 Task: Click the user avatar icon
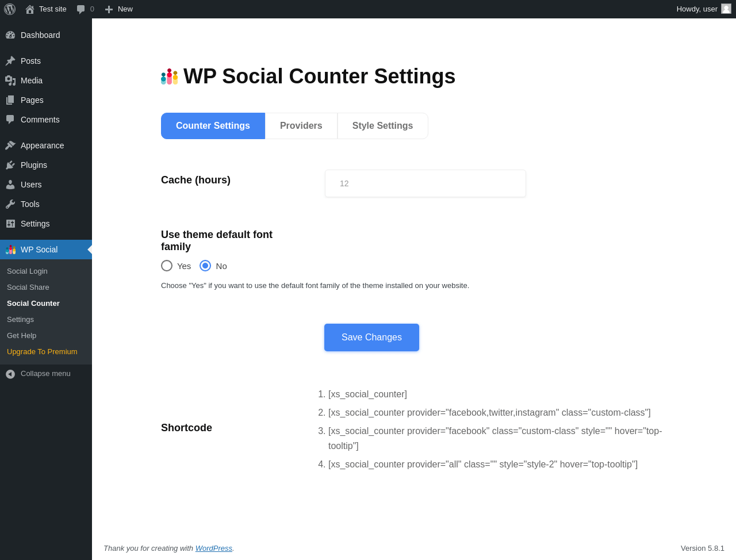(726, 9)
